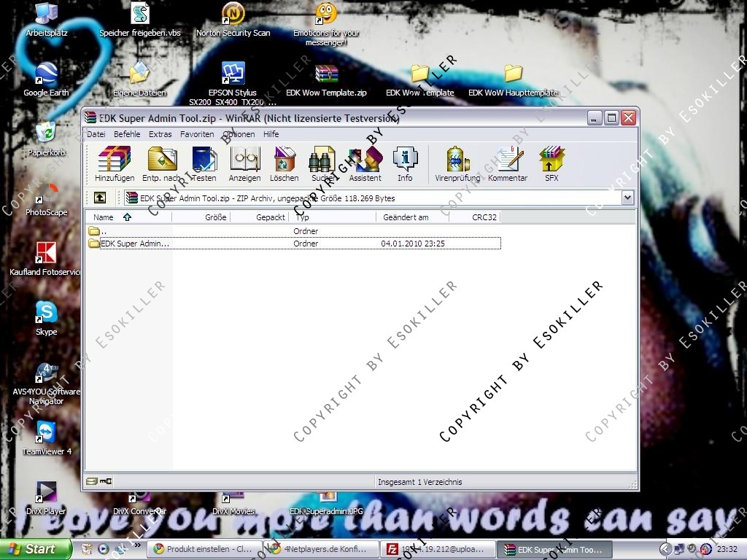Open the Datei menu

tap(96, 134)
